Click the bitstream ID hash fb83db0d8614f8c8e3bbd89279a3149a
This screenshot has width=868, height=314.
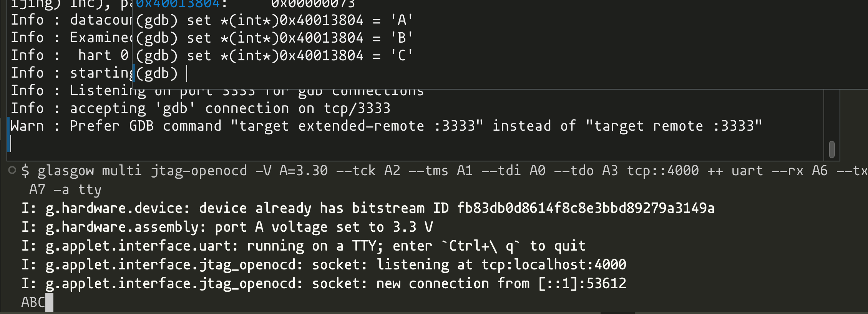[x=586, y=208]
